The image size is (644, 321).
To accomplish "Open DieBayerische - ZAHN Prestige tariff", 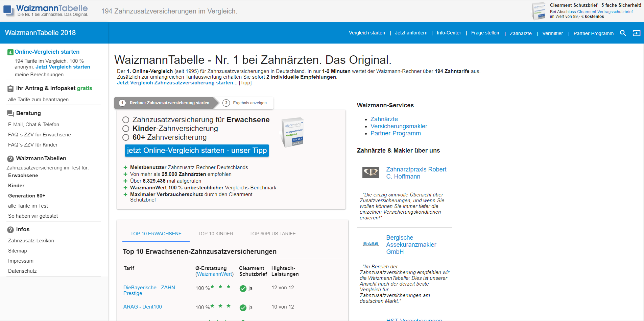I will [x=149, y=290].
